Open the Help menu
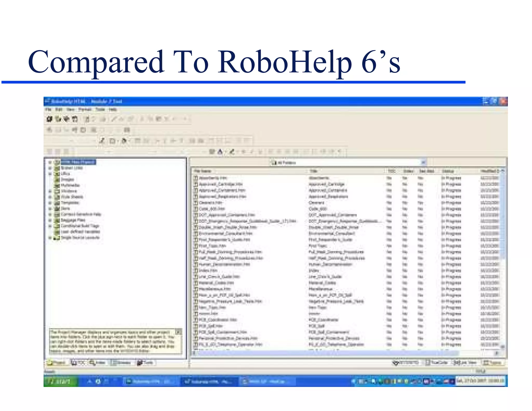The height and width of the screenshot is (411, 532). [x=113, y=109]
